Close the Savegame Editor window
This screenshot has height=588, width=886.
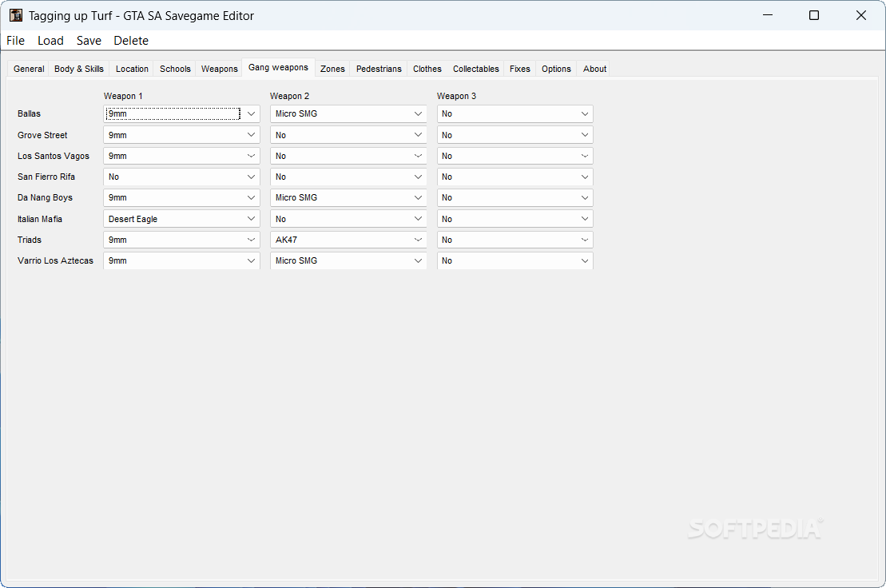pos(860,15)
